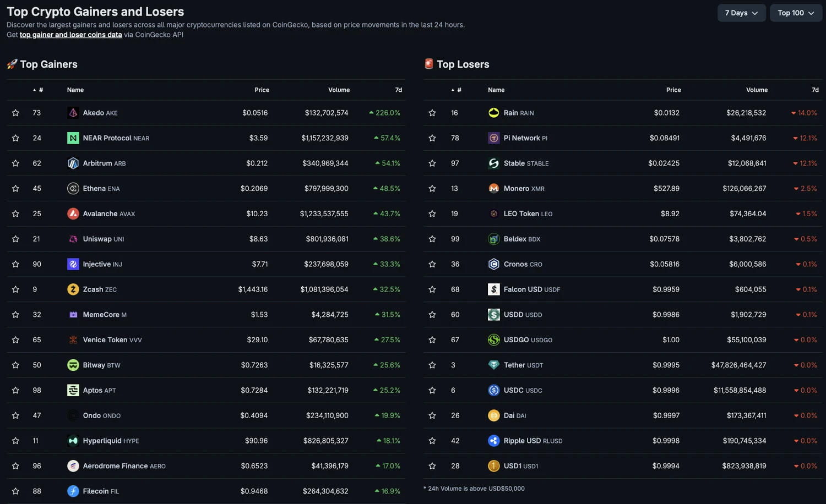Toggle favorite star for Monero
The height and width of the screenshot is (504, 826).
point(432,189)
